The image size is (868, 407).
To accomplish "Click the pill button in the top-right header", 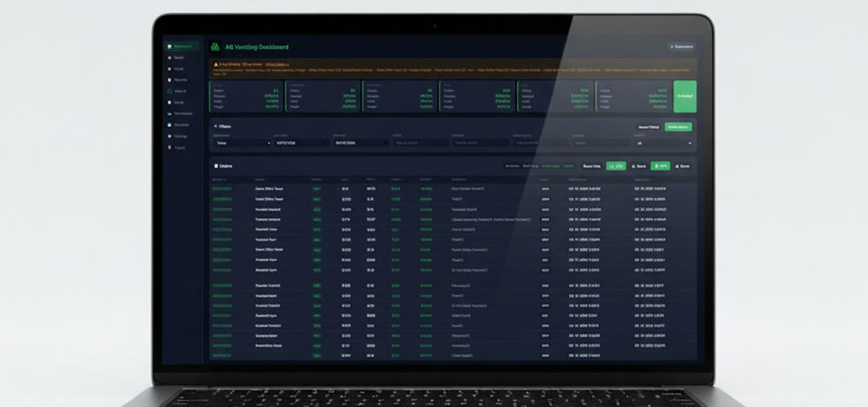I will [681, 46].
